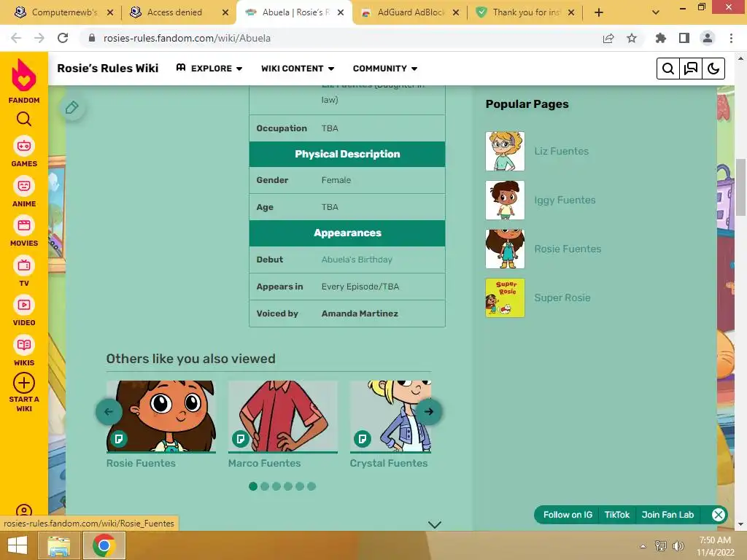
Task: Open Crystal Fuentes carousel card
Action: [x=390, y=424]
